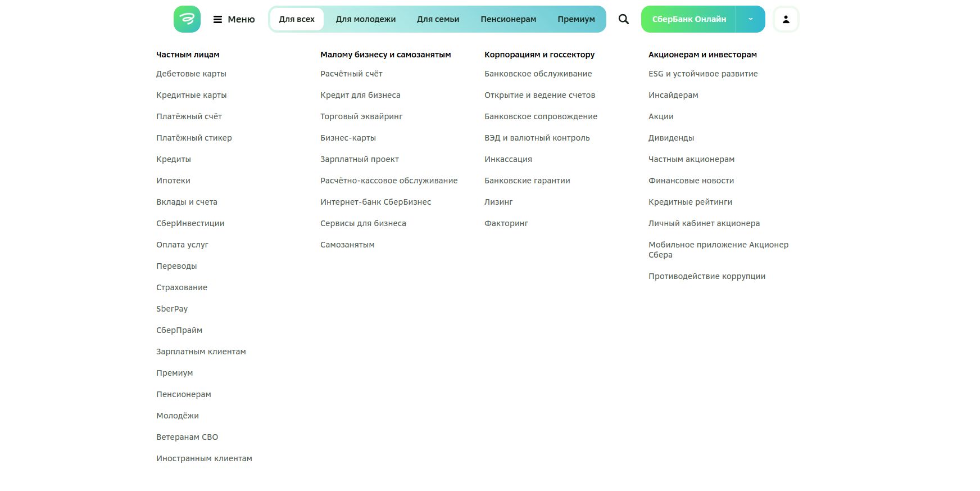Switch to the Для молодежи tab
980x491 pixels.
pos(365,19)
